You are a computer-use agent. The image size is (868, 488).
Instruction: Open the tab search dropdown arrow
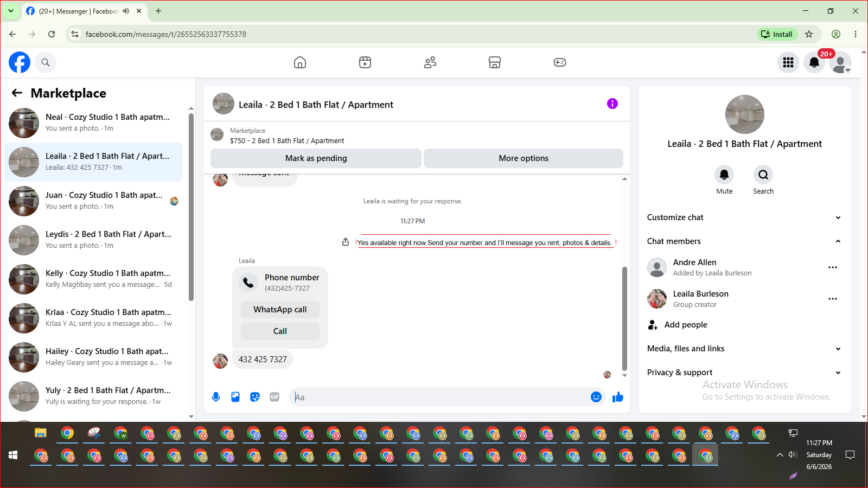point(11,11)
